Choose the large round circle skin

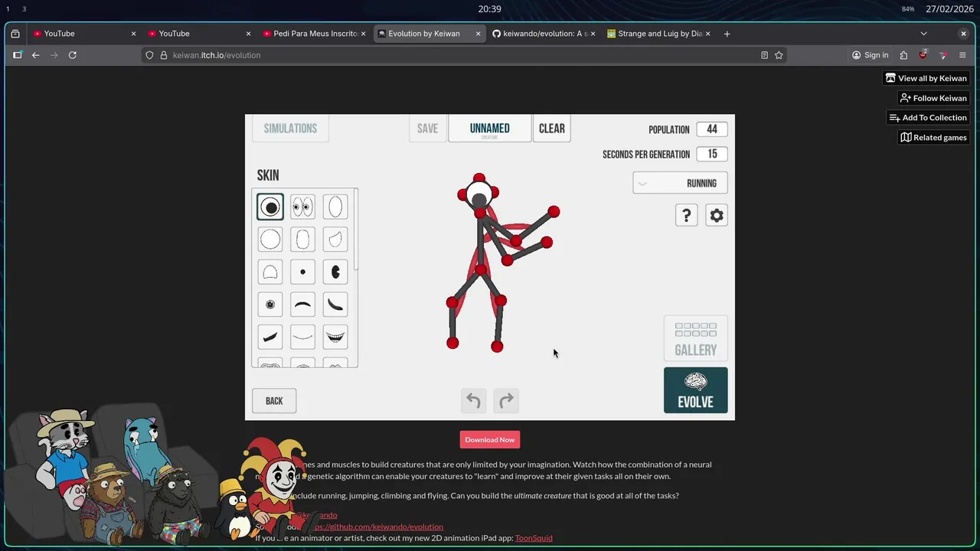point(270,240)
